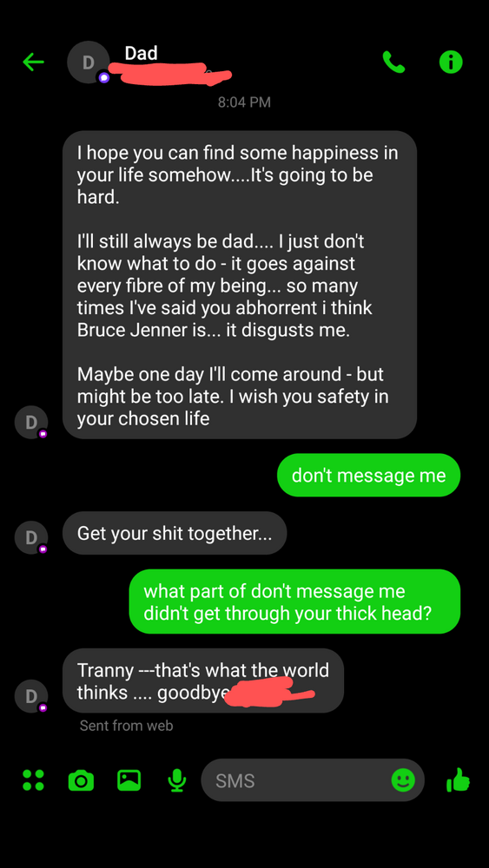The image size is (489, 868).
Task: Open conversation info icon
Action: tap(451, 62)
